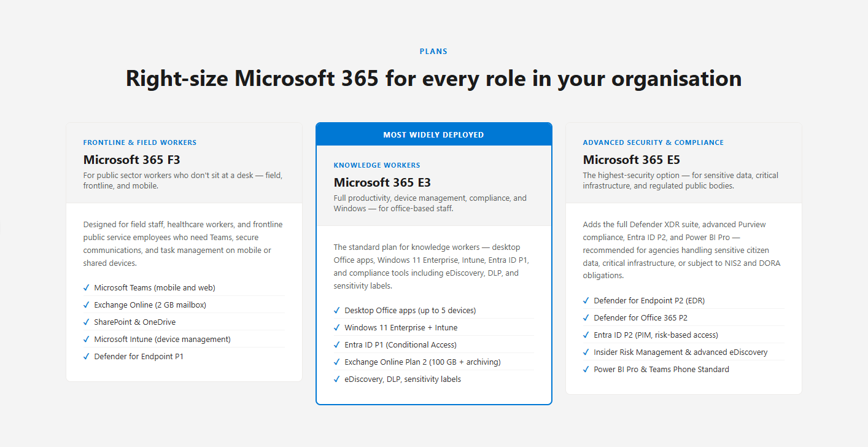The height and width of the screenshot is (447, 868).
Task: Select the "Microsoft 365 F3" plan title
Action: (132, 160)
